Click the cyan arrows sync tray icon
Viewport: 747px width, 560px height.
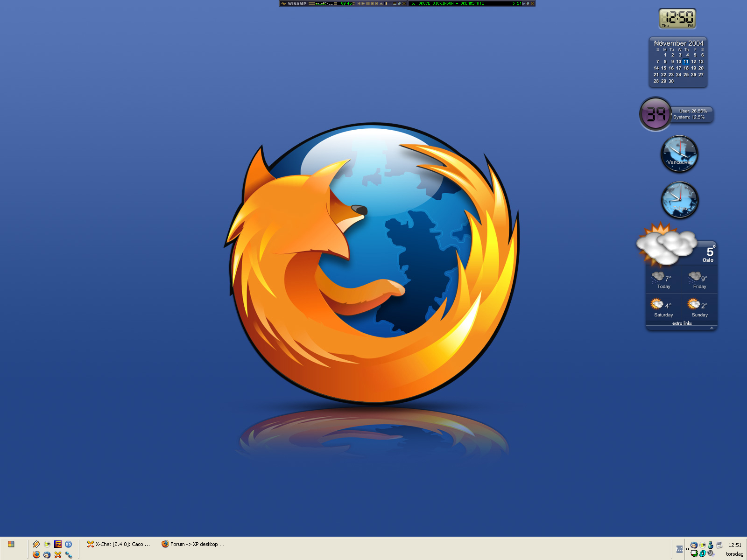[703, 554]
